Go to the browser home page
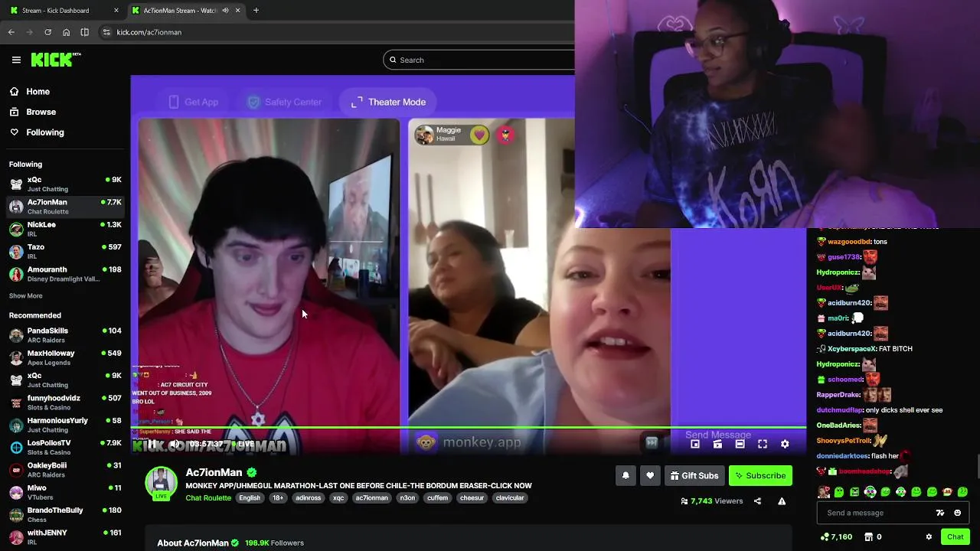 (x=67, y=32)
